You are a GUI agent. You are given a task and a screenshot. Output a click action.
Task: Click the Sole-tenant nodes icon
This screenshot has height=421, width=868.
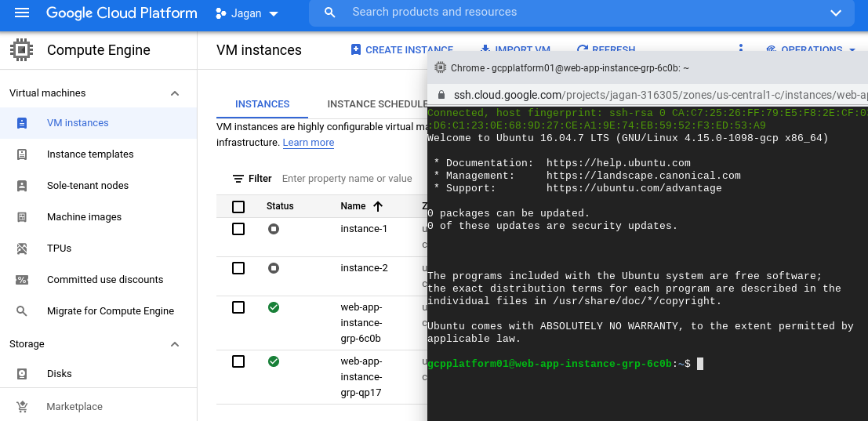[x=22, y=185]
